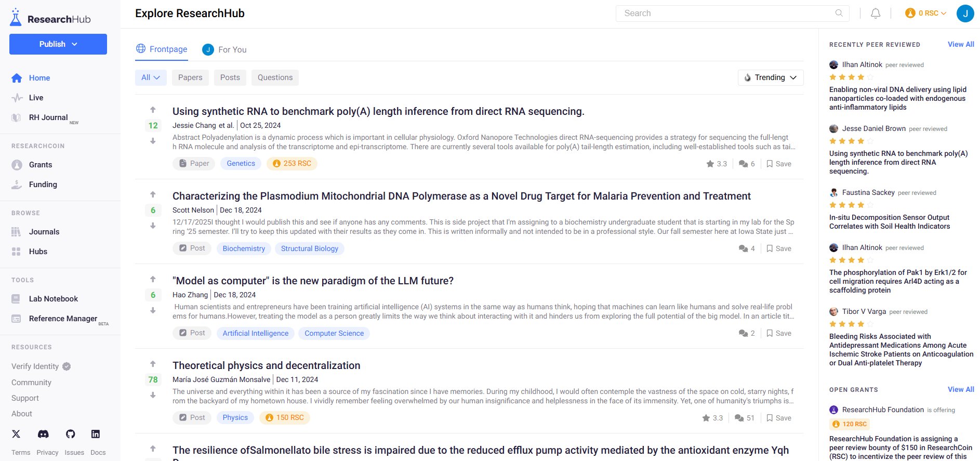
Task: Downvote the "Model as computer" post
Action: (x=153, y=310)
